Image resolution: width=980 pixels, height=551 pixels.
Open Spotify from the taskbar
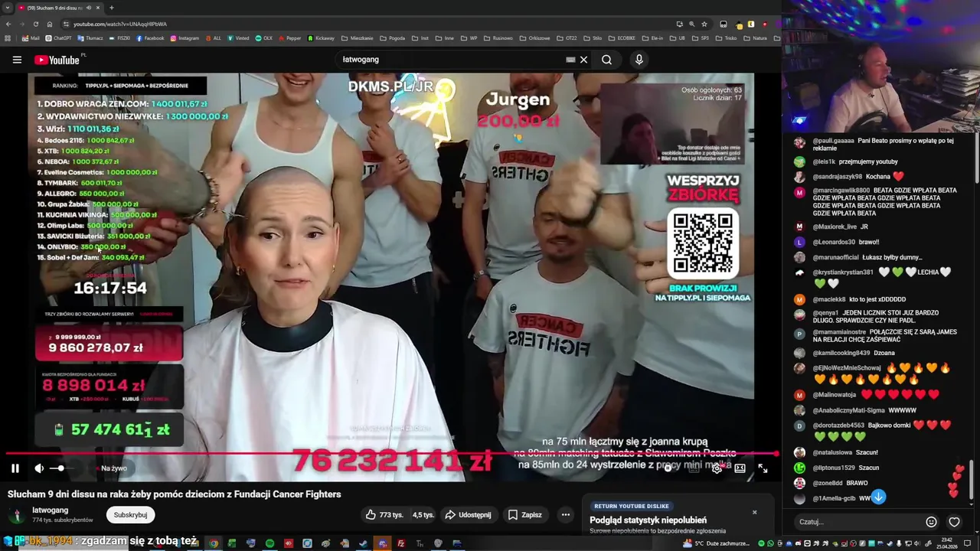[x=269, y=543]
